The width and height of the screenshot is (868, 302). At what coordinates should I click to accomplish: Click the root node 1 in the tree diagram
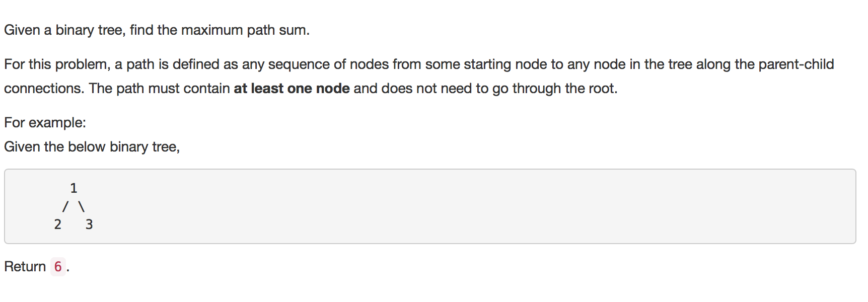click(74, 188)
